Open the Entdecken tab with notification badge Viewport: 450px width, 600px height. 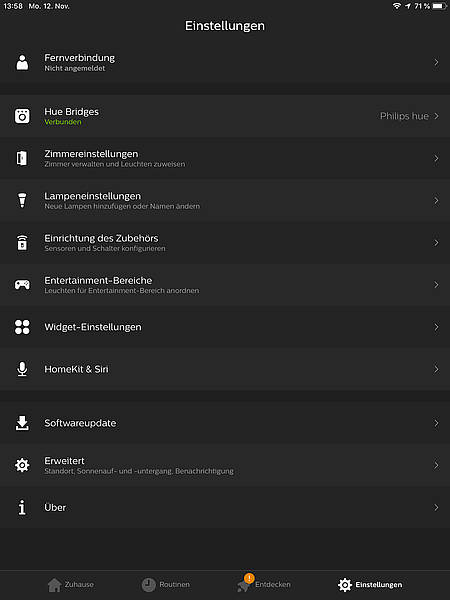264,584
